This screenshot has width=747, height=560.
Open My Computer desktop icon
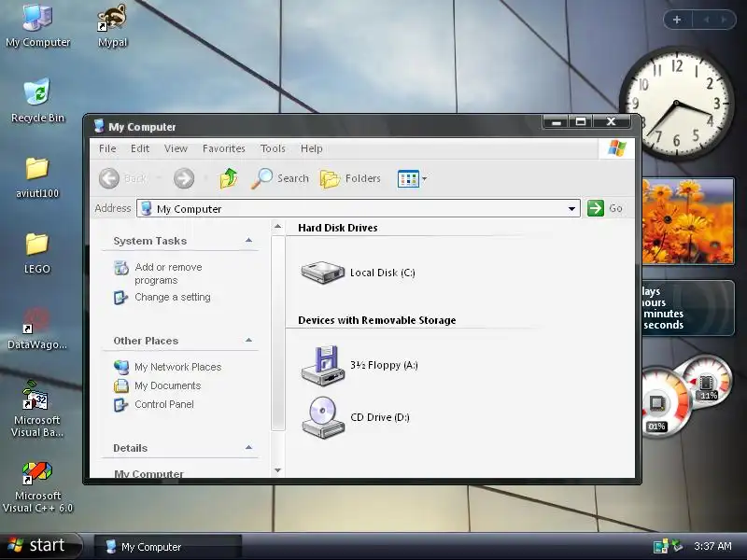tap(37, 25)
